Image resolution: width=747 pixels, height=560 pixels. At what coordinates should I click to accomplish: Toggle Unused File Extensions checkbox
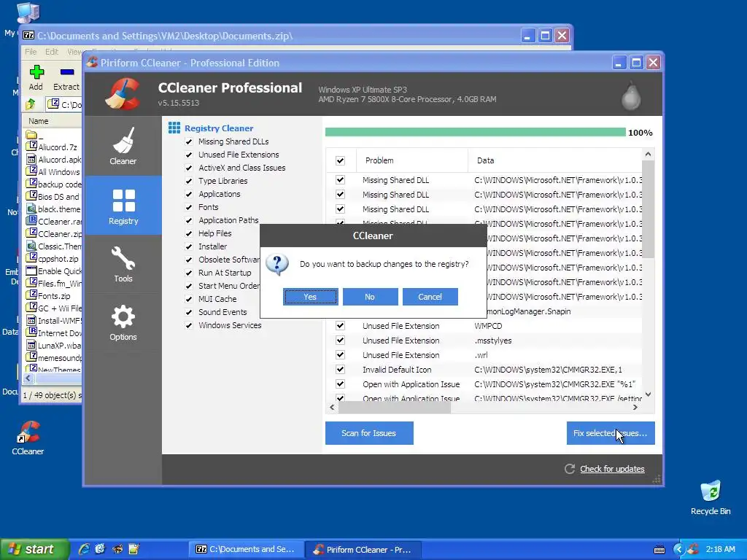(x=189, y=155)
